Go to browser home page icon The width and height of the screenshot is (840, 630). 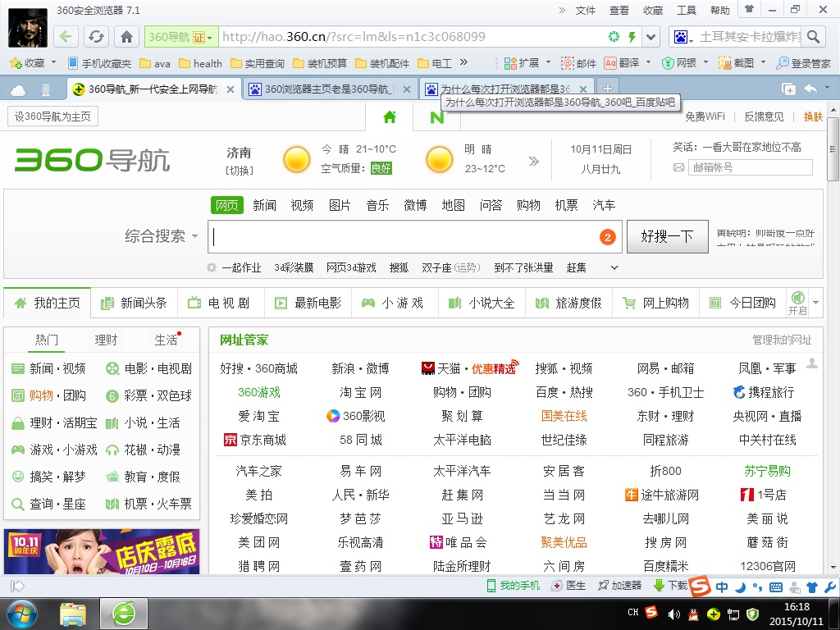click(126, 36)
